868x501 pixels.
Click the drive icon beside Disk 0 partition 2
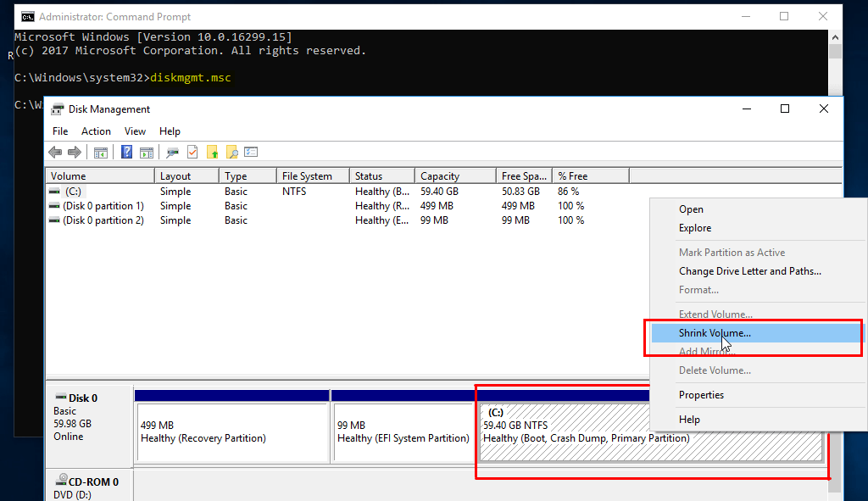[x=54, y=220]
